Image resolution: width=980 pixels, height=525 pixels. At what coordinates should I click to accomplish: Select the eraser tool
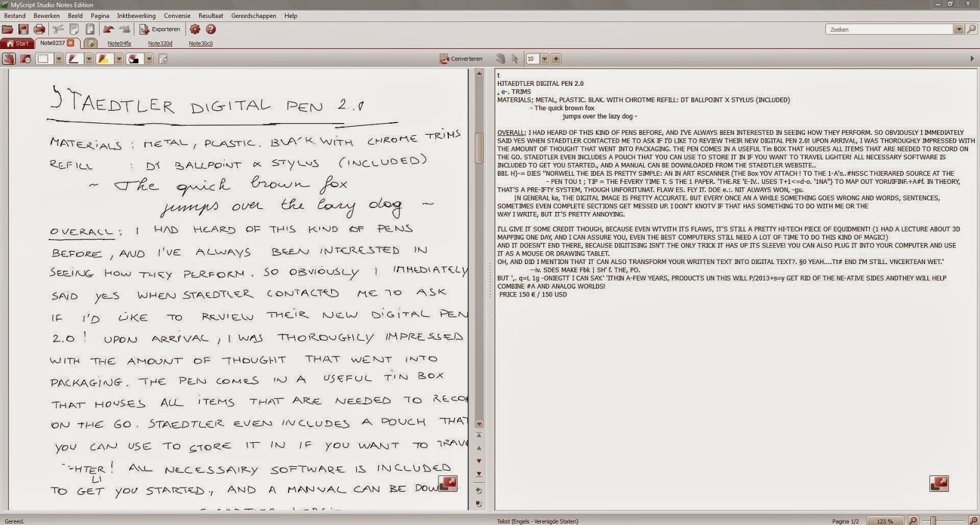pos(134,59)
